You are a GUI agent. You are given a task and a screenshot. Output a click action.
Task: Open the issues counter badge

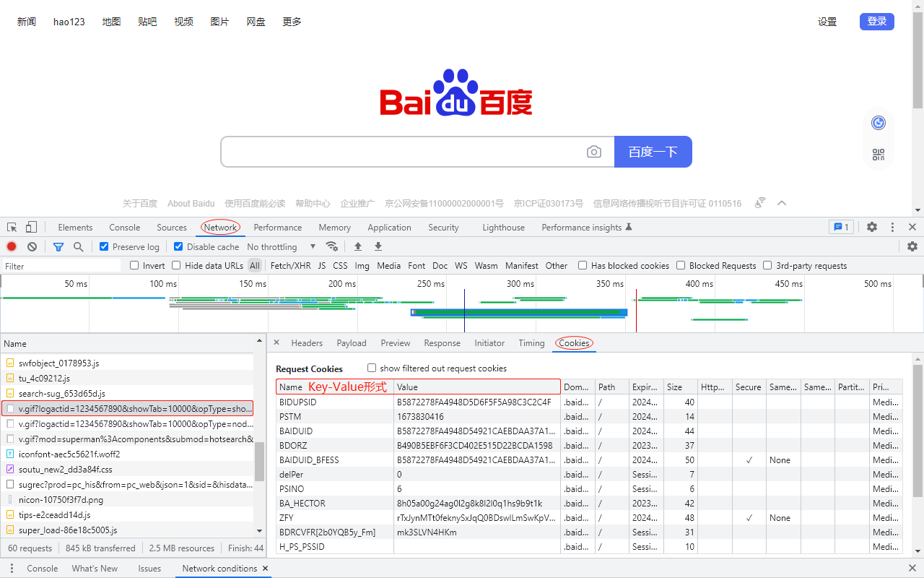tap(841, 227)
